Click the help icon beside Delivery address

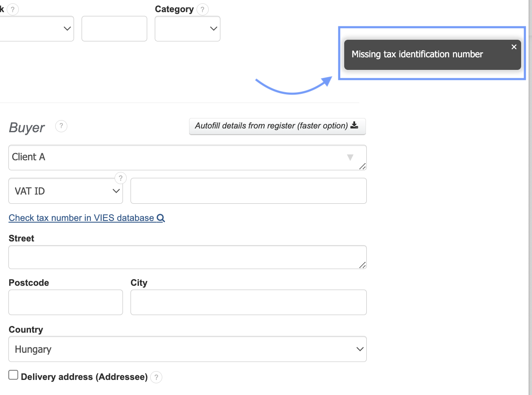pos(156,377)
